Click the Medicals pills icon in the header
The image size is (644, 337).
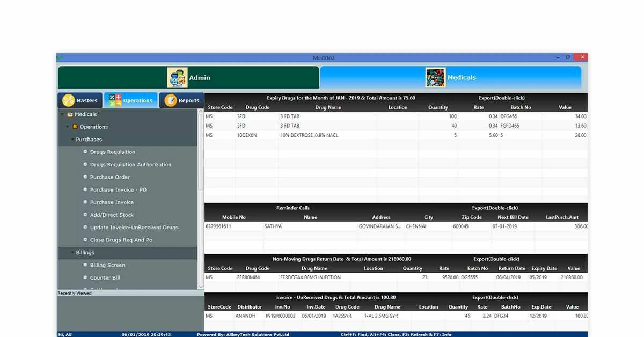click(x=434, y=77)
